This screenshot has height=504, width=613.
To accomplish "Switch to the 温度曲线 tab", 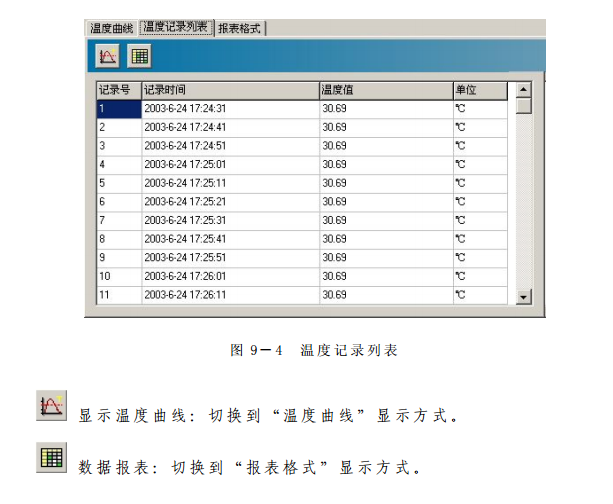I will click(x=111, y=28).
